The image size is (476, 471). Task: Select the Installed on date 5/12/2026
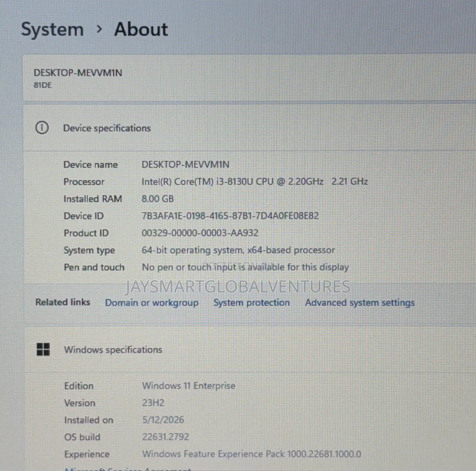click(x=163, y=420)
